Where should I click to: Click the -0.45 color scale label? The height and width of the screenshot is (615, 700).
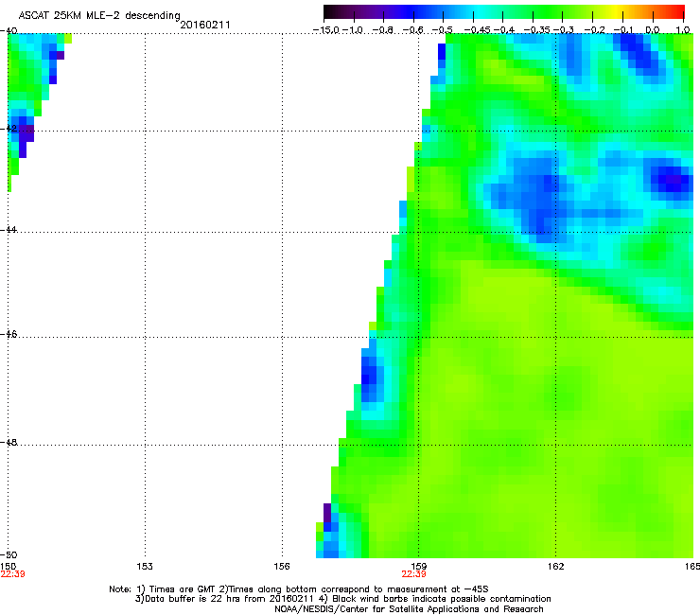pyautogui.click(x=477, y=30)
